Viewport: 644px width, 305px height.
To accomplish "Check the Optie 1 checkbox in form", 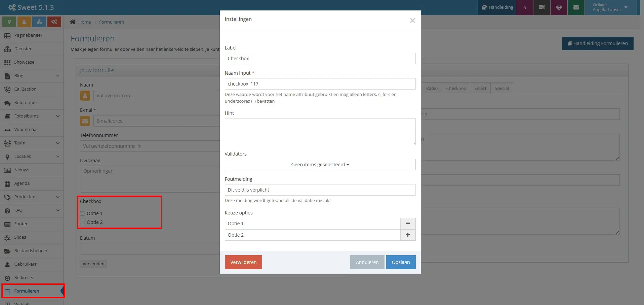I will coord(82,213).
